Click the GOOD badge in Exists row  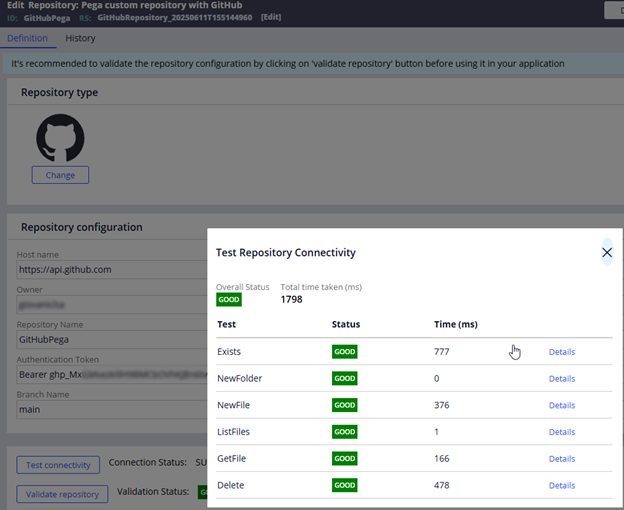click(x=345, y=352)
